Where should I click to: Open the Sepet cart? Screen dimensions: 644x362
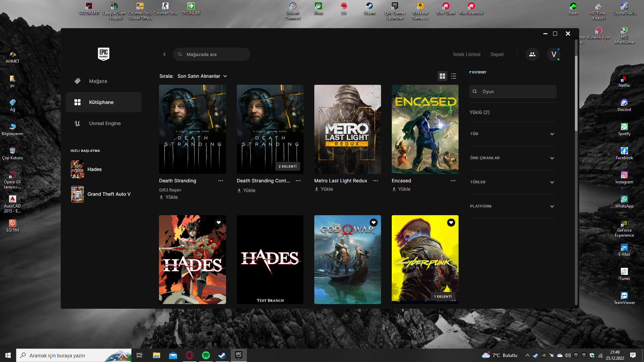pos(497,54)
